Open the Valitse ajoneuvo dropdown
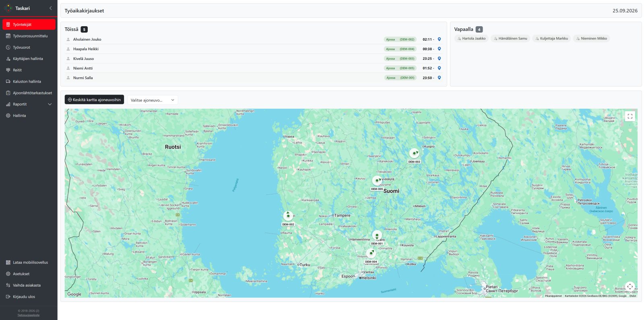 click(153, 100)
